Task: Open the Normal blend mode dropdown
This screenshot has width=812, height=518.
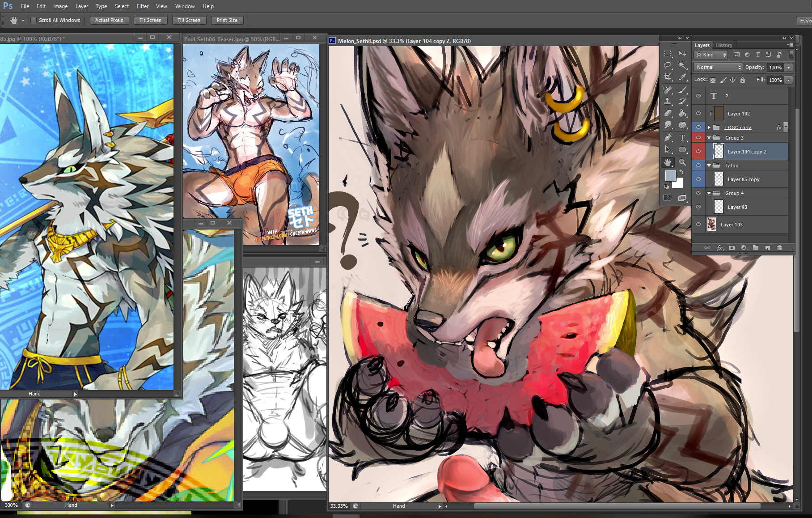Action: click(718, 67)
